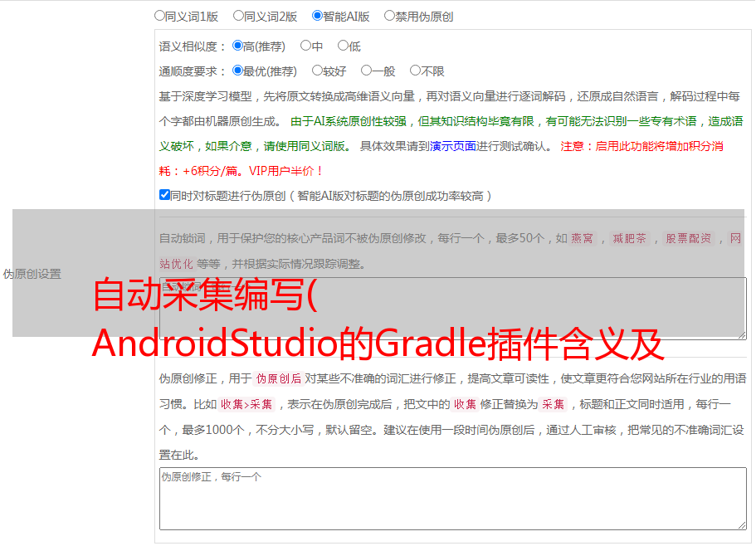Click the 伪原创修正 textarea resize handle
Screen dimensions: 756x546
742,524
